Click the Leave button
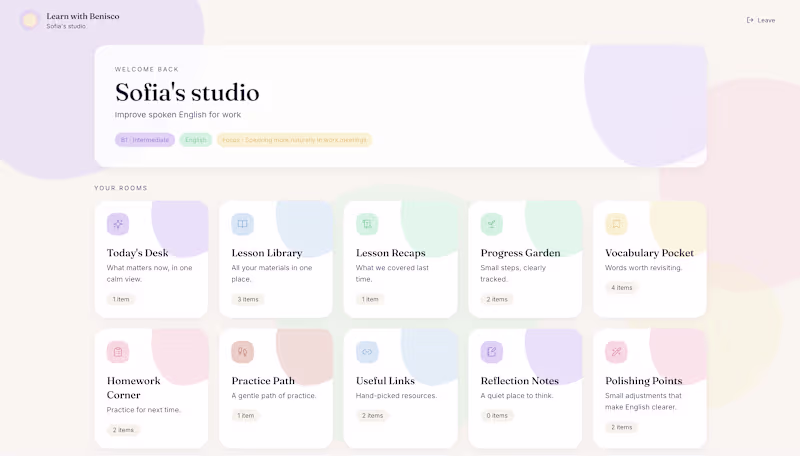This screenshot has width=800, height=456. pyautogui.click(x=761, y=20)
